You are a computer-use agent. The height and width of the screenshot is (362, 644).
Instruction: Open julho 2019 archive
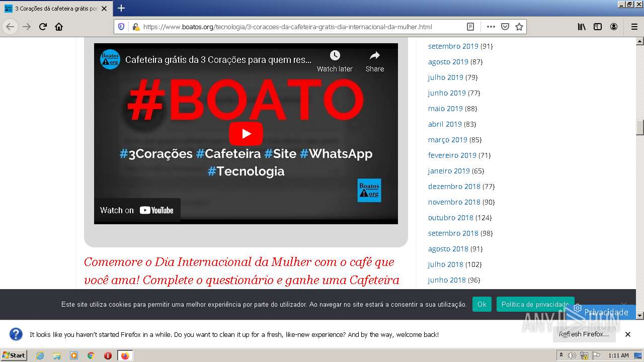pyautogui.click(x=446, y=77)
